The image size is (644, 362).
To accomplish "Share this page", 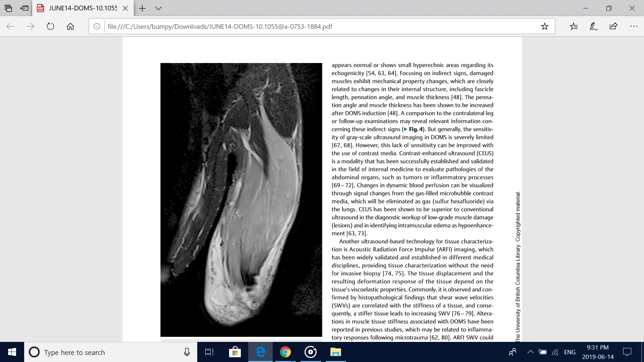I will coord(613,26).
